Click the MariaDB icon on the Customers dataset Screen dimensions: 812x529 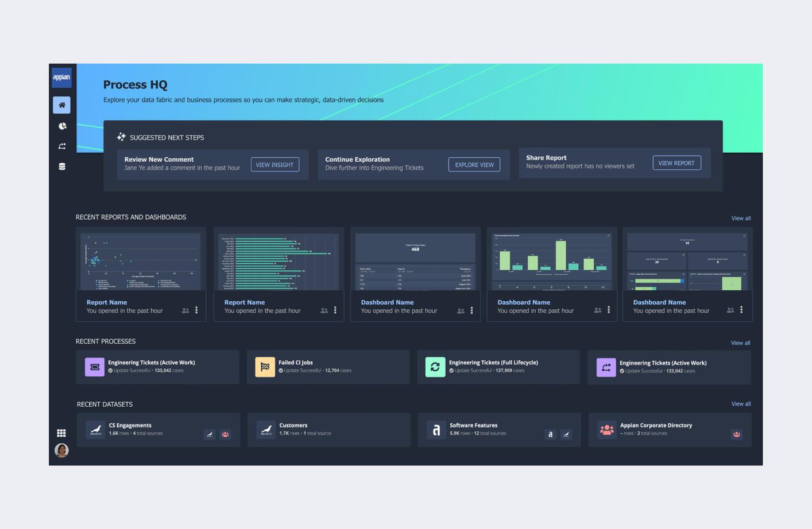(x=266, y=429)
